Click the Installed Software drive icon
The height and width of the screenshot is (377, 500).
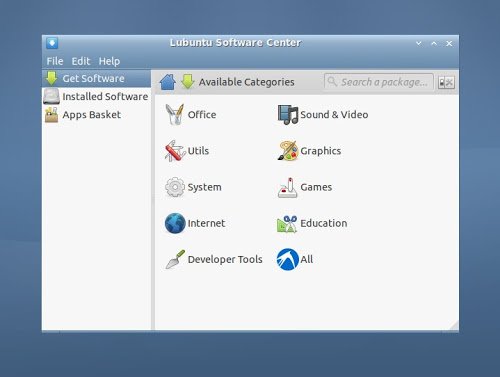[x=51, y=96]
